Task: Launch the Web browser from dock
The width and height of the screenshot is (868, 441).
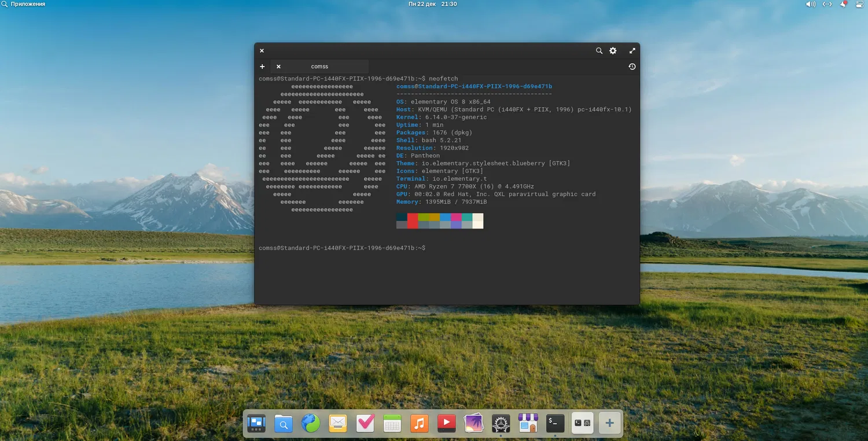Action: point(311,424)
